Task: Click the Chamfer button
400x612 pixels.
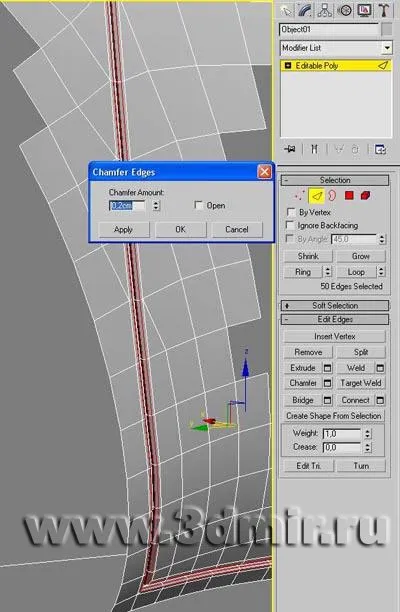Action: (x=303, y=383)
